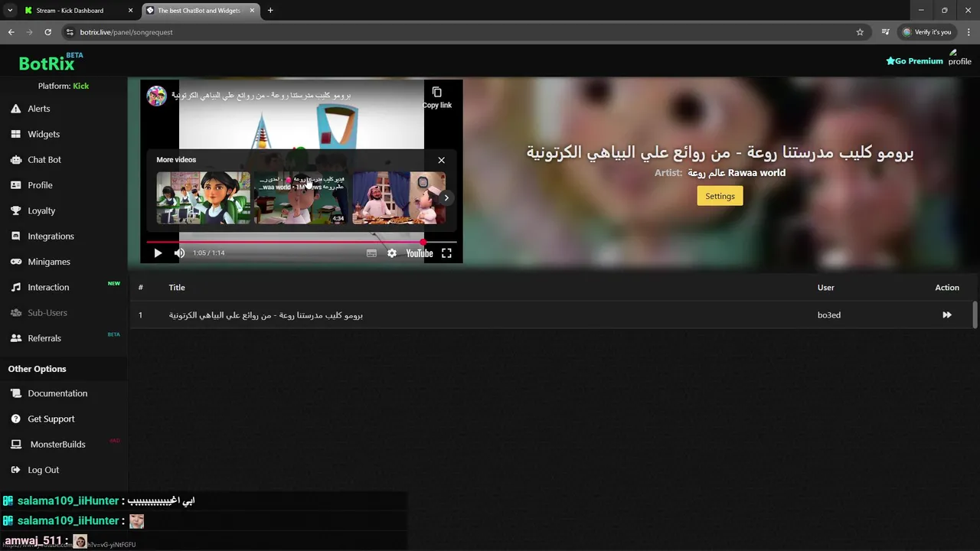Open the Widgets section
Screen dimensions: 980x551
pyautogui.click(x=44, y=134)
